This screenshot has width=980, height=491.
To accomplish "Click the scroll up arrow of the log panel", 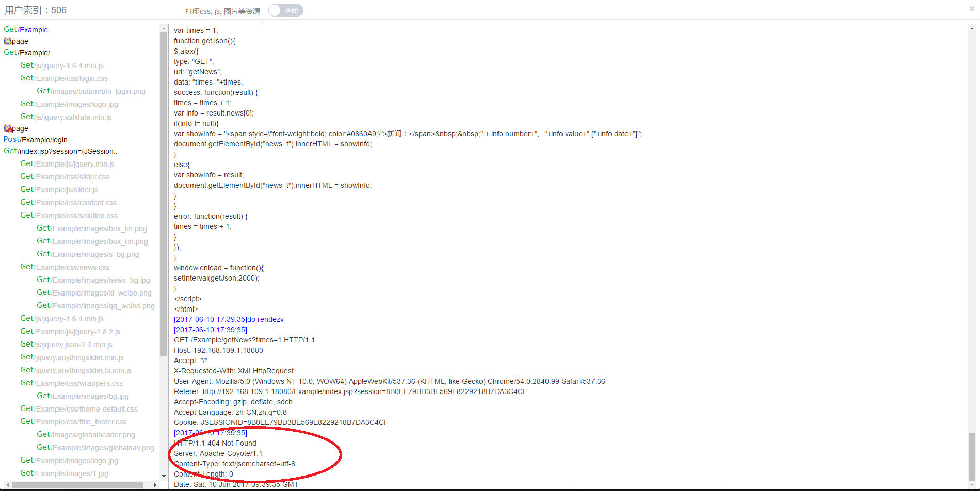I will pos(972,29).
